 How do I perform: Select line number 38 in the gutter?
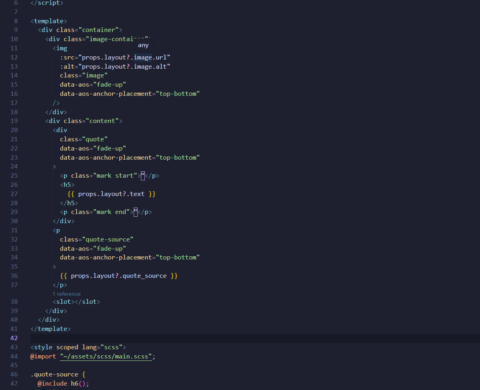coord(14,302)
